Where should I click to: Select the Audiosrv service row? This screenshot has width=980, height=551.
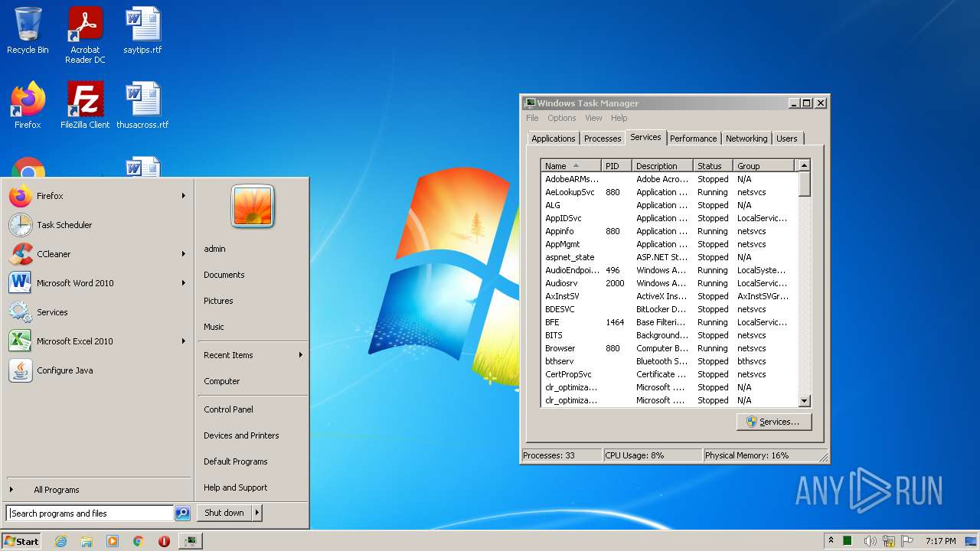(x=669, y=283)
